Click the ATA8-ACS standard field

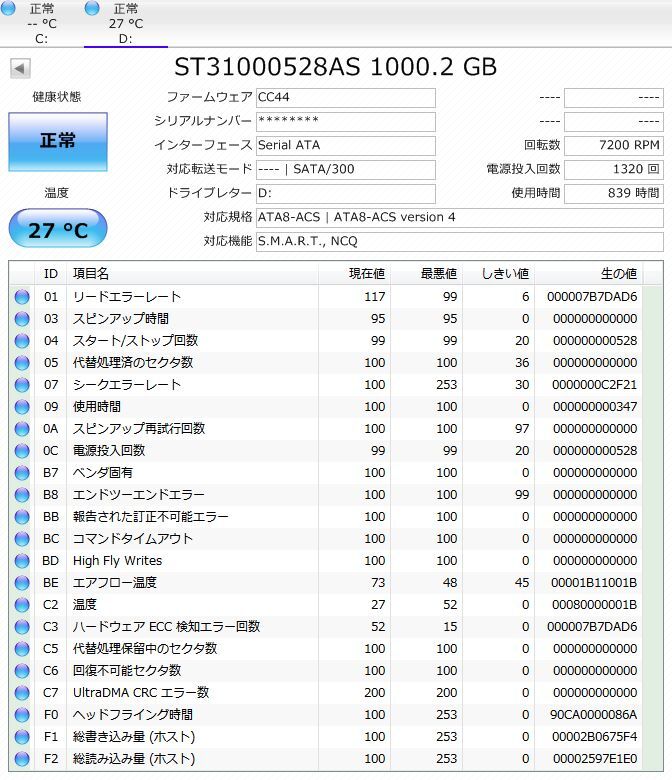point(460,217)
